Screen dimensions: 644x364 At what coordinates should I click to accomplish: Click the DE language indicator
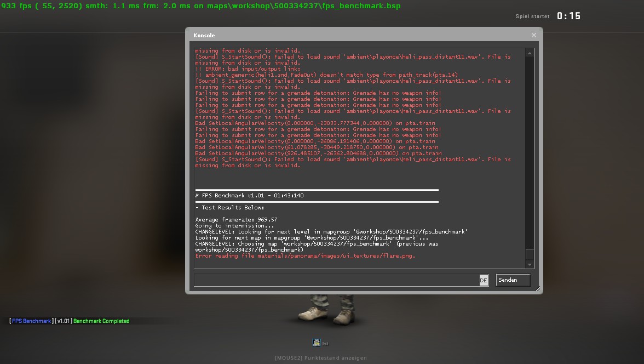pos(484,280)
